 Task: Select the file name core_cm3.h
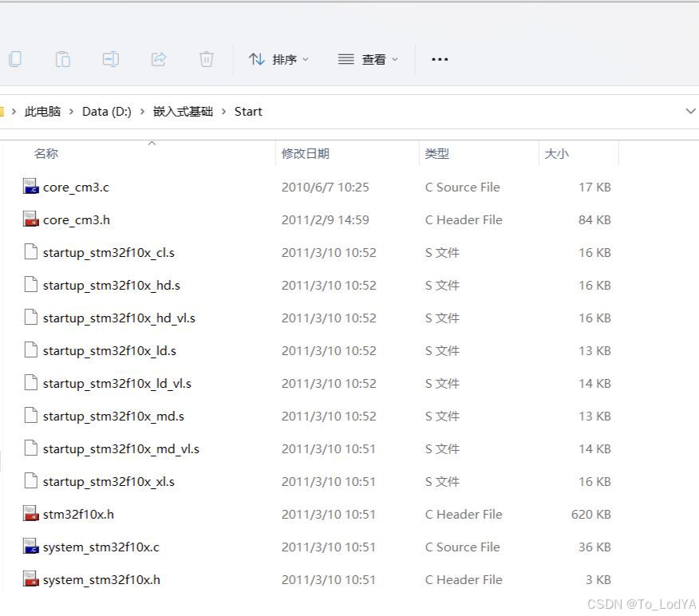[x=77, y=220]
